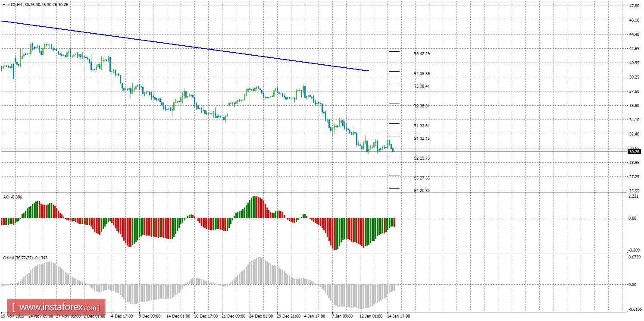Click the small triangle beside #CL,H4 title
644x321 pixels.
[4, 4]
